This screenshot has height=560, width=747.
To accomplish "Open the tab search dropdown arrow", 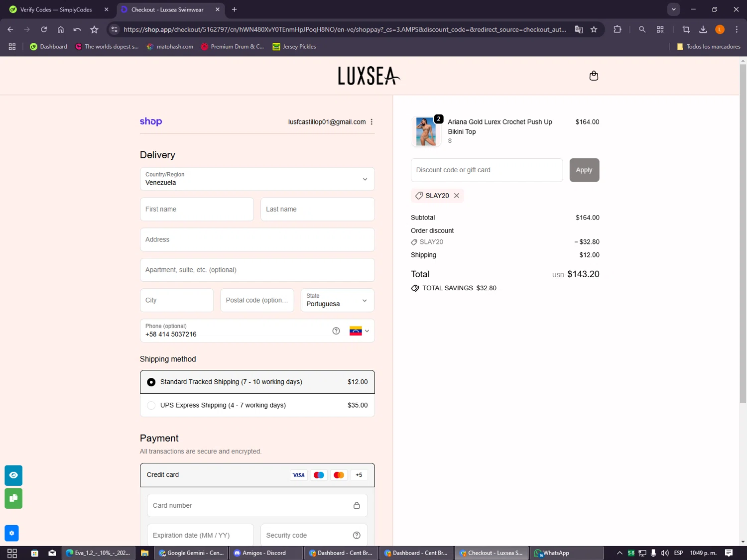I will coord(673,9).
